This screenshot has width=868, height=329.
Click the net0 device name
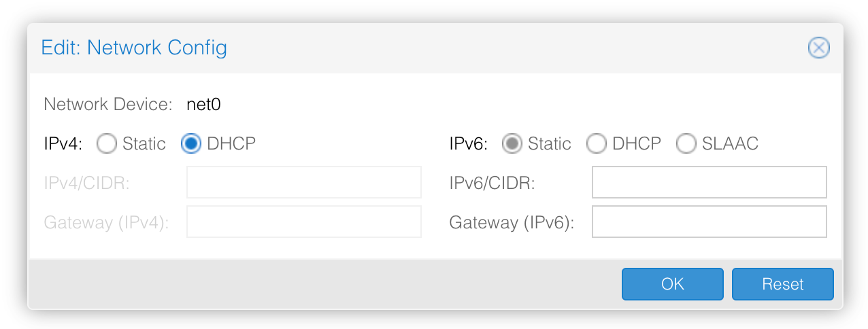click(203, 104)
